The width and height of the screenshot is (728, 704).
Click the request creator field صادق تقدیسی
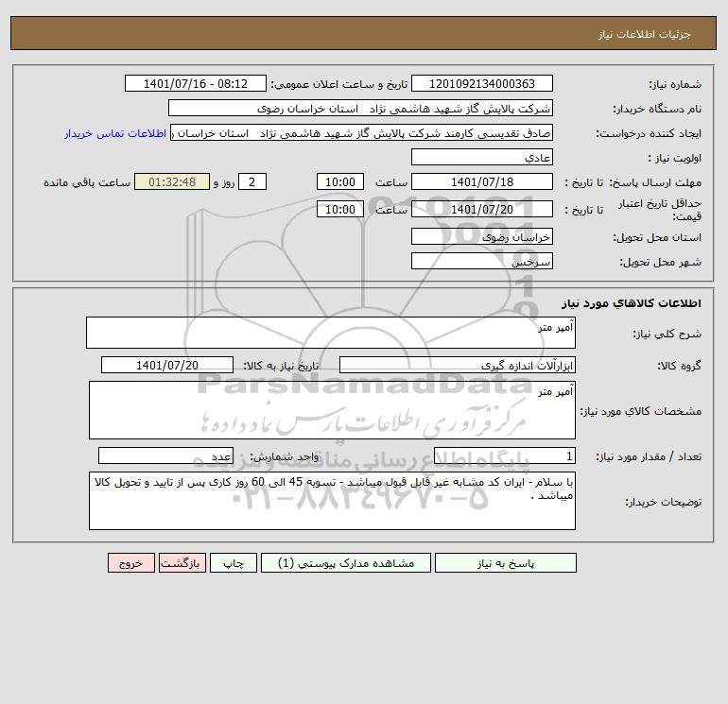(x=362, y=132)
